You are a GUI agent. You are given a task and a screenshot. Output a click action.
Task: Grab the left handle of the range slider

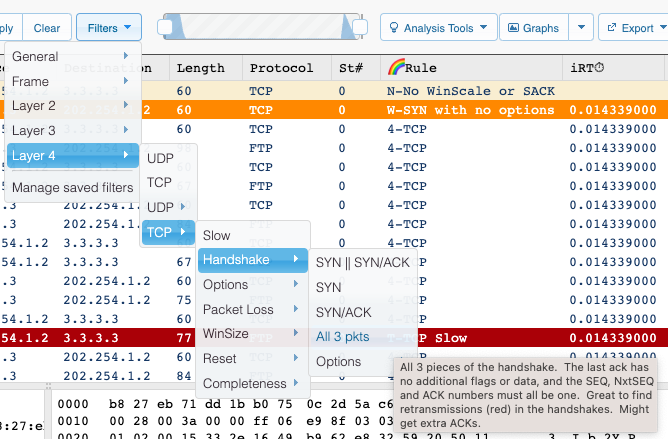pos(165,27)
